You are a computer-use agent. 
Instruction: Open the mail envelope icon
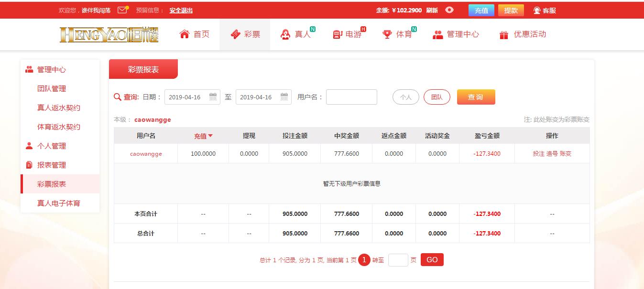123,10
